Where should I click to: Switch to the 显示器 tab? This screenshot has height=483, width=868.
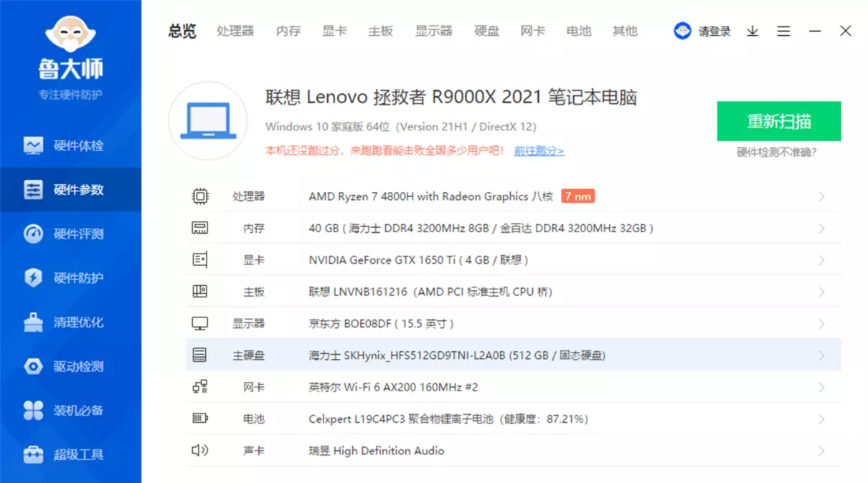433,31
